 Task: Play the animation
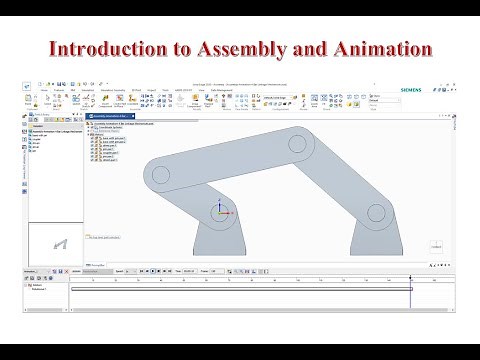point(153,271)
